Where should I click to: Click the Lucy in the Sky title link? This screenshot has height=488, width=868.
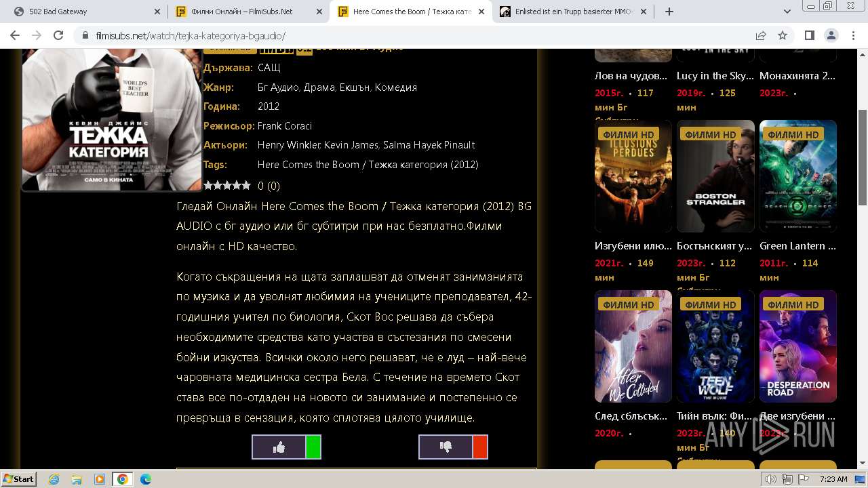click(x=715, y=76)
